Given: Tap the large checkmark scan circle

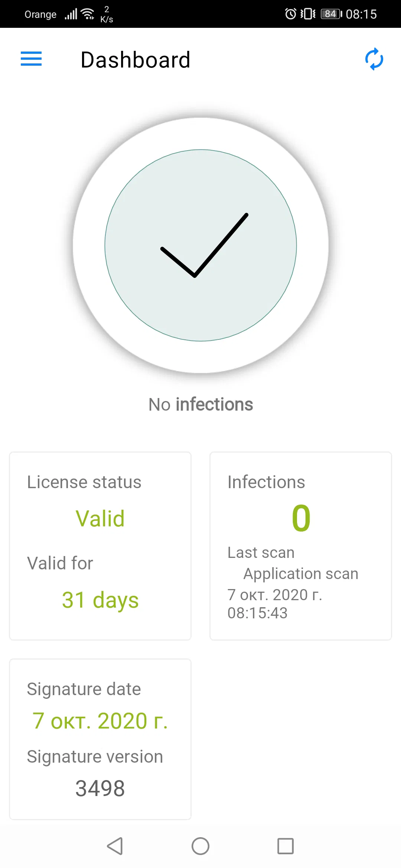Looking at the screenshot, I should [x=200, y=245].
